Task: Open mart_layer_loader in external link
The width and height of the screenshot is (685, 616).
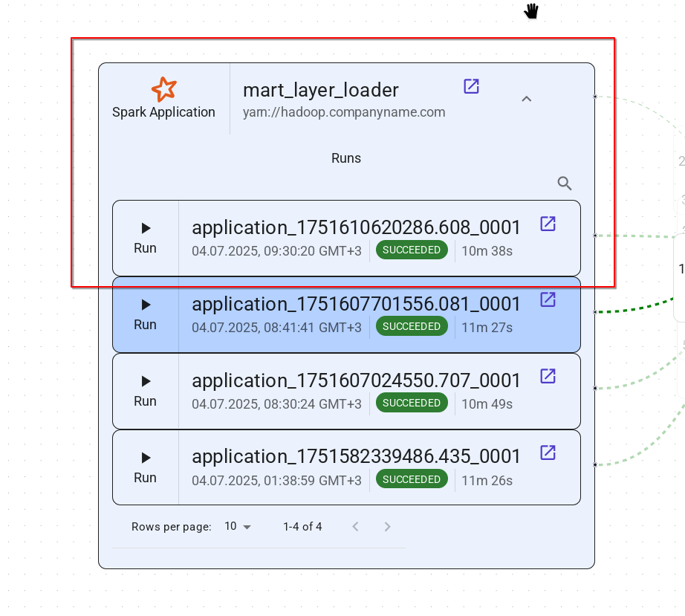Action: coord(471,86)
